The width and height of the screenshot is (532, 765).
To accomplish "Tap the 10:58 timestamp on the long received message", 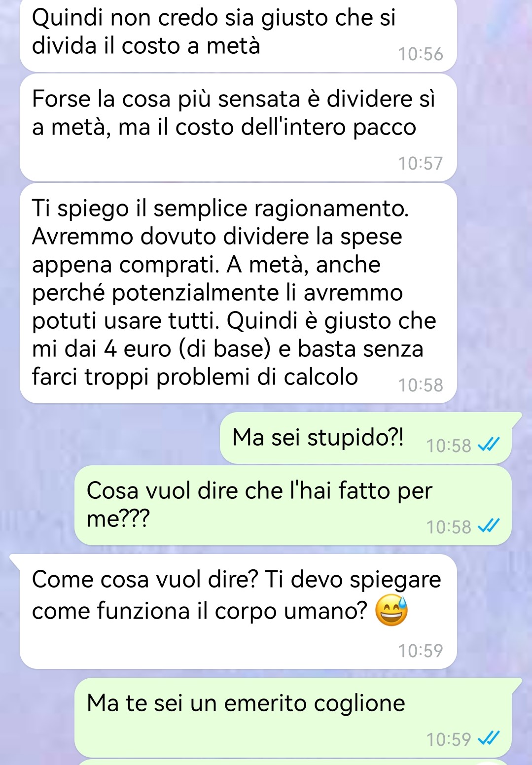I will click(421, 385).
